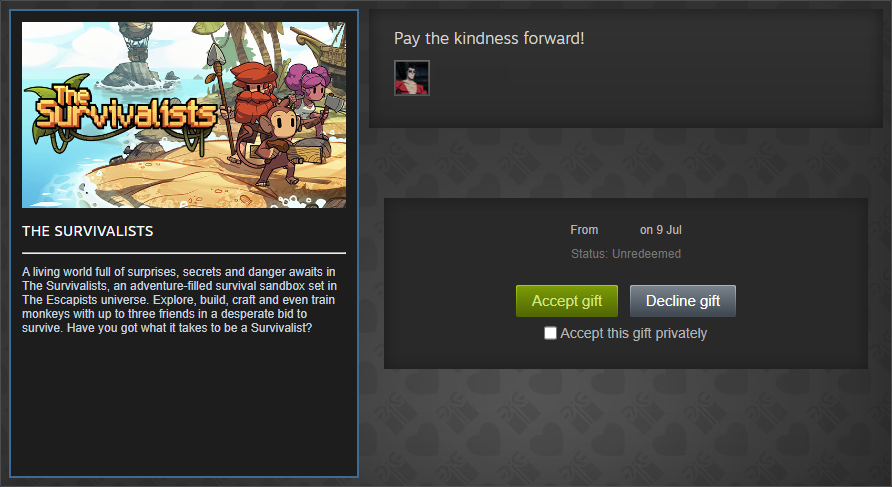Click the 'Status: Unredeemed' text

(626, 254)
